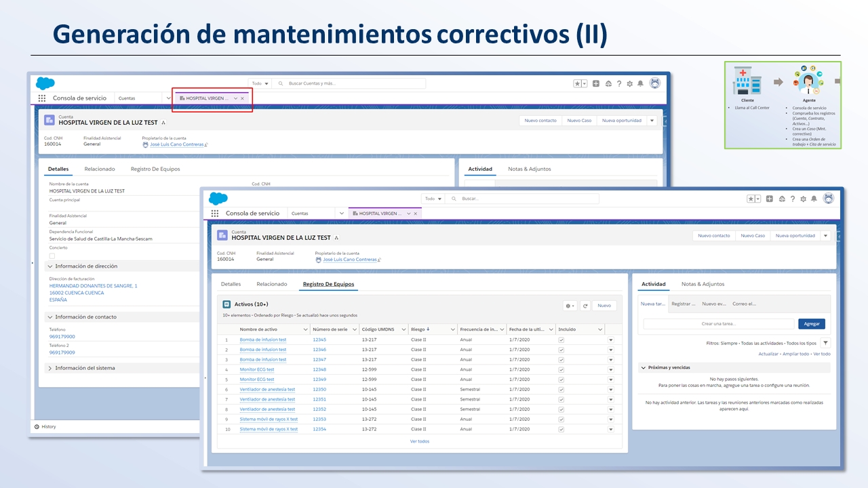Collapse the Próximas y vencidas section

tap(644, 367)
